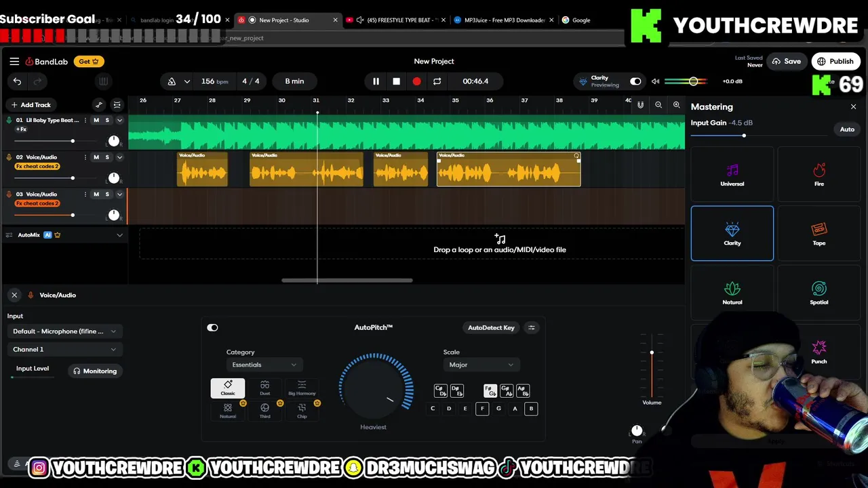The height and width of the screenshot is (488, 868).
Task: Toggle the F note in the scale
Action: (482, 409)
